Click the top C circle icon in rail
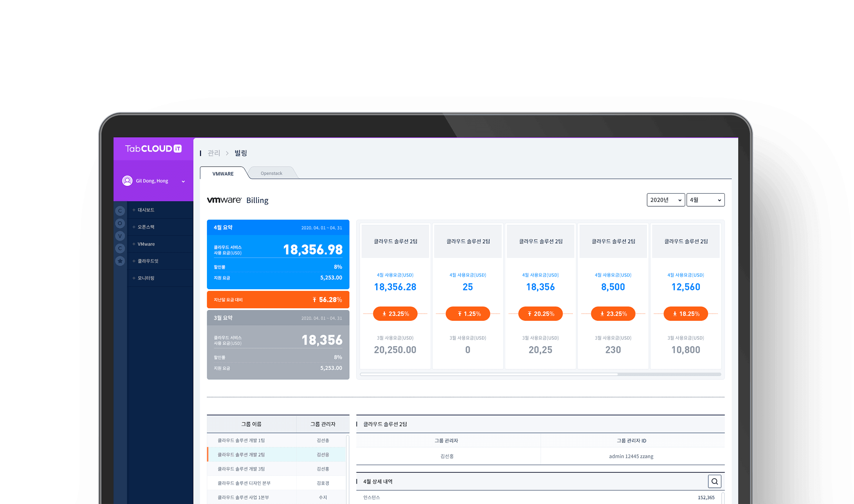This screenshot has width=854, height=504. [x=120, y=210]
